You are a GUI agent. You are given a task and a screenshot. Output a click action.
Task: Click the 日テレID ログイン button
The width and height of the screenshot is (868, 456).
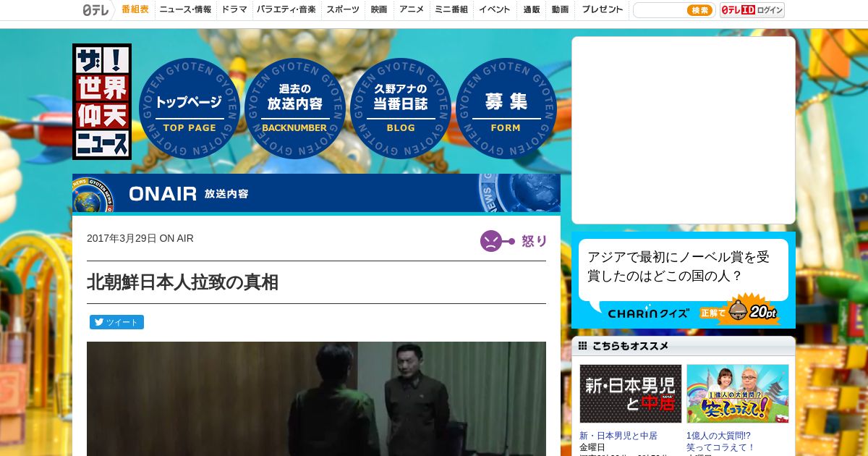[x=752, y=10]
